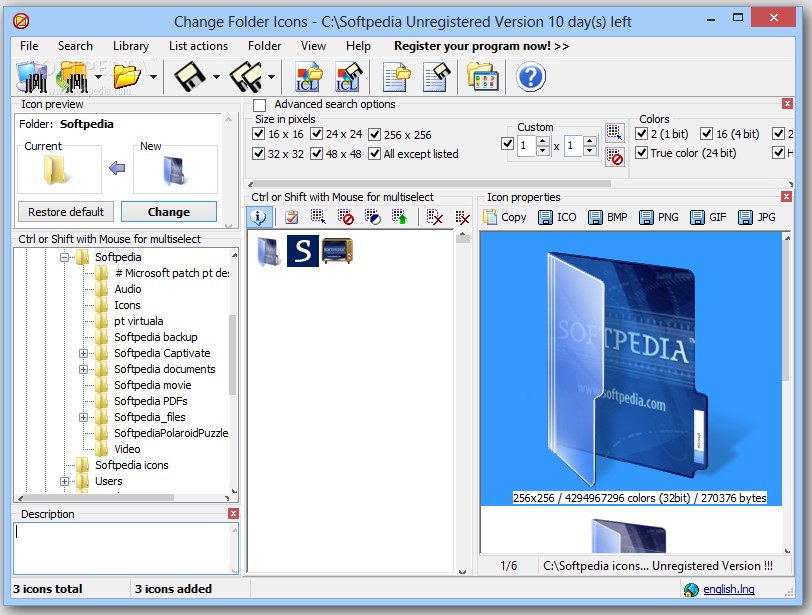Click Register your program now menu item

[x=481, y=46]
